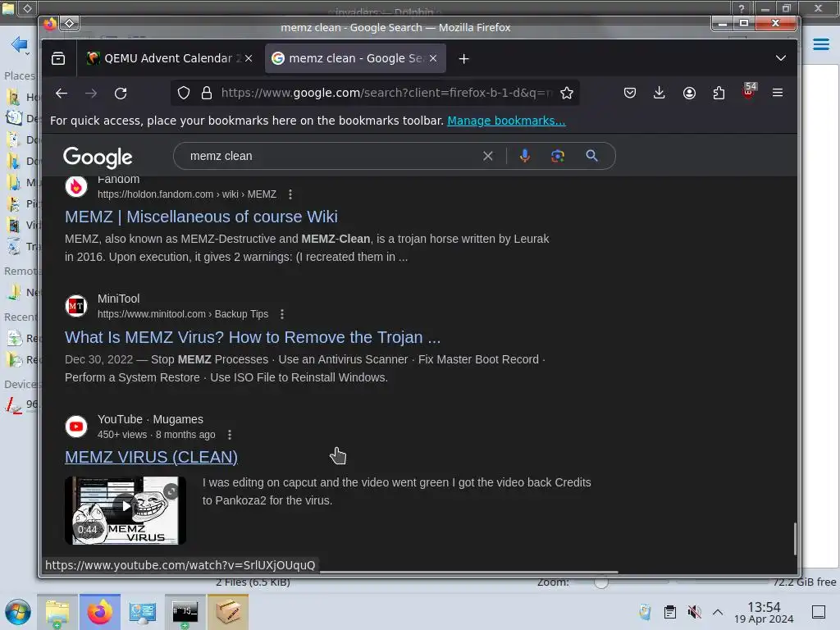The height and width of the screenshot is (630, 840).
Task: Open file manager from taskbar
Action: [57, 612]
